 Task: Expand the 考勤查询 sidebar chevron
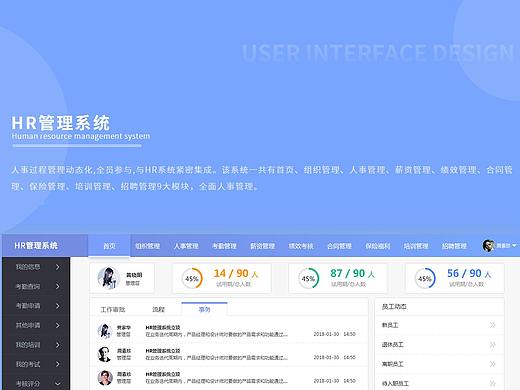tap(58, 286)
